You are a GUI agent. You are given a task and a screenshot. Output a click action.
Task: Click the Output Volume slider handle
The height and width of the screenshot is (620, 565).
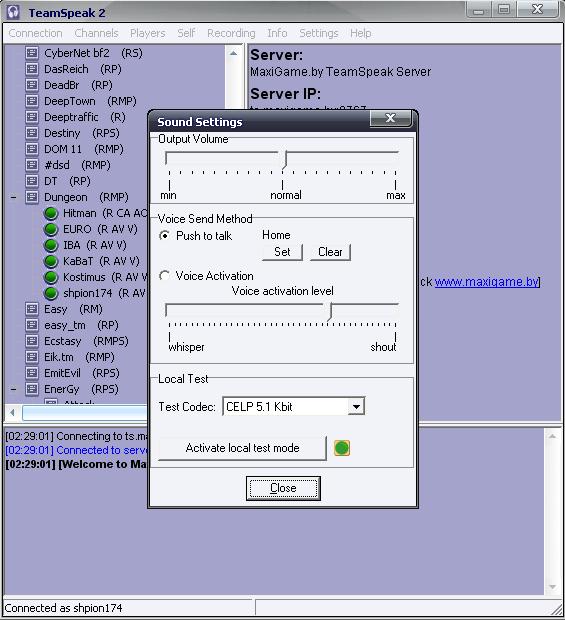tap(285, 160)
